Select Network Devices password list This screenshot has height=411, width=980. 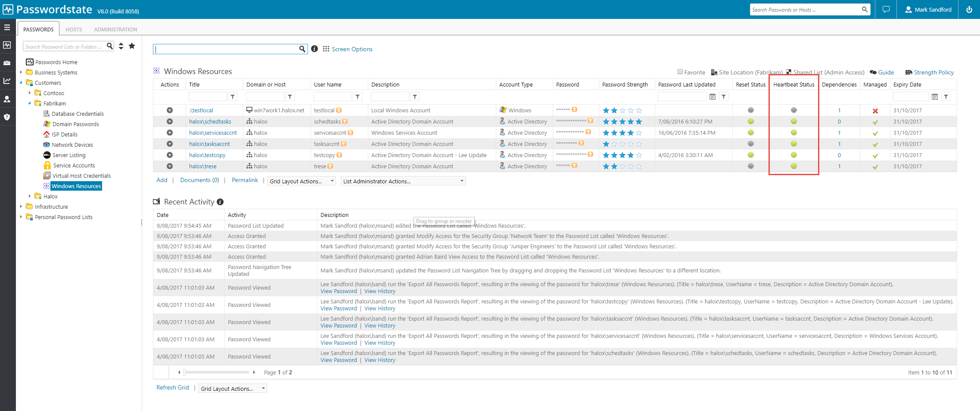click(72, 145)
